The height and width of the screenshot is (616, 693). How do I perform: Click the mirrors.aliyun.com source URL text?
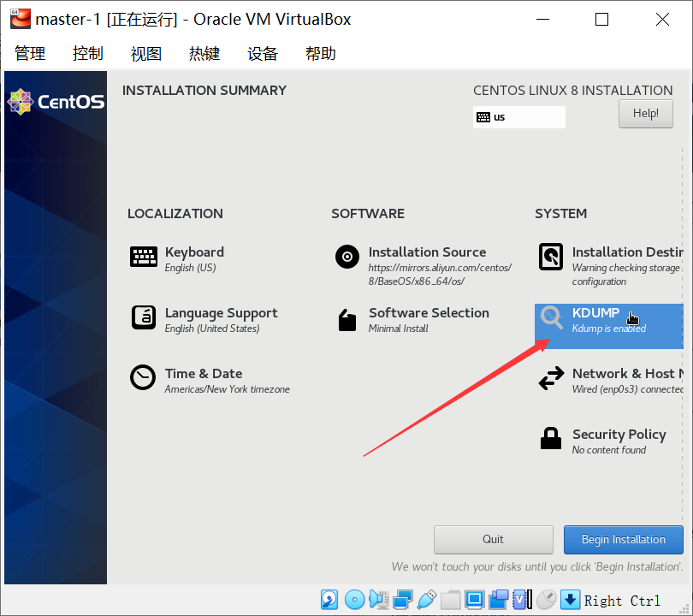[440, 275]
